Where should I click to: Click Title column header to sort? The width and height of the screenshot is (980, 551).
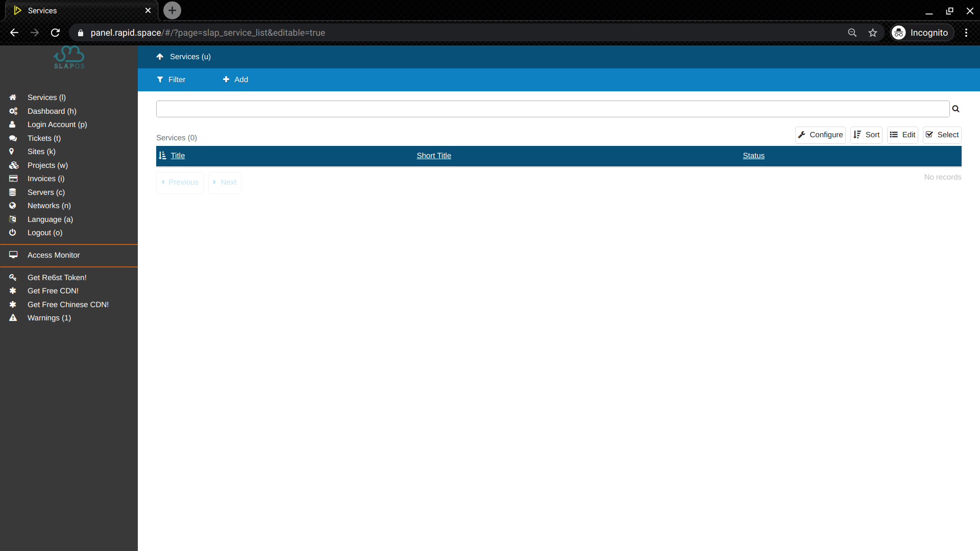178,156
